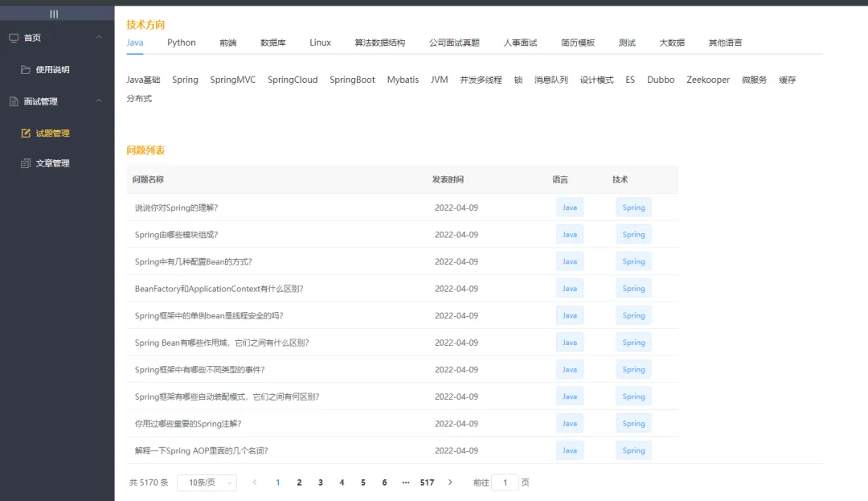868x501 pixels.
Task: Open question Spring中有几种配置Bean的方式?
Action: [193, 262]
